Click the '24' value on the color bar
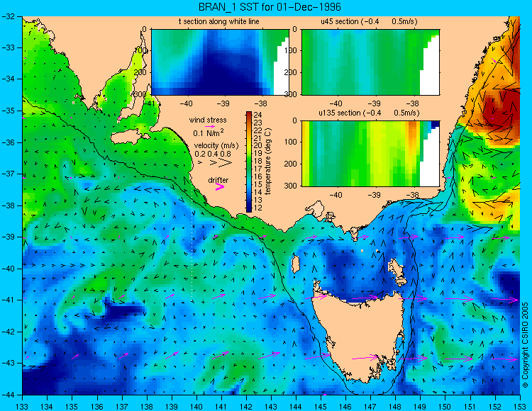 257,115
